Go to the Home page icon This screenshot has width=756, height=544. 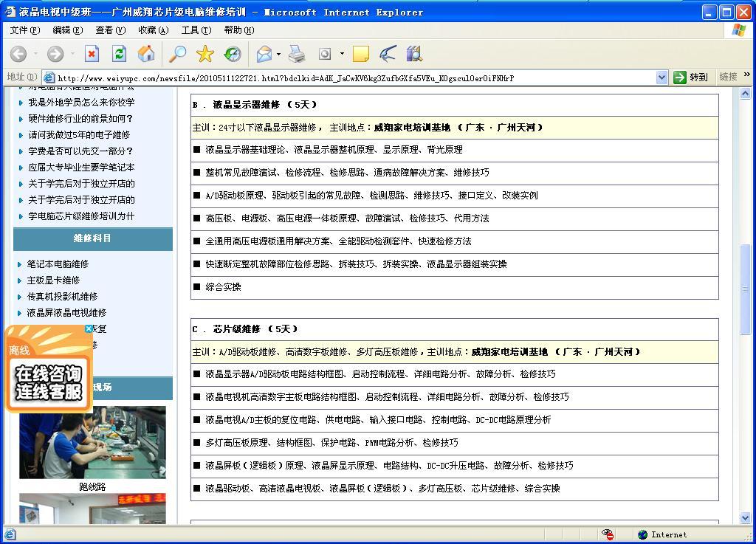[x=146, y=54]
